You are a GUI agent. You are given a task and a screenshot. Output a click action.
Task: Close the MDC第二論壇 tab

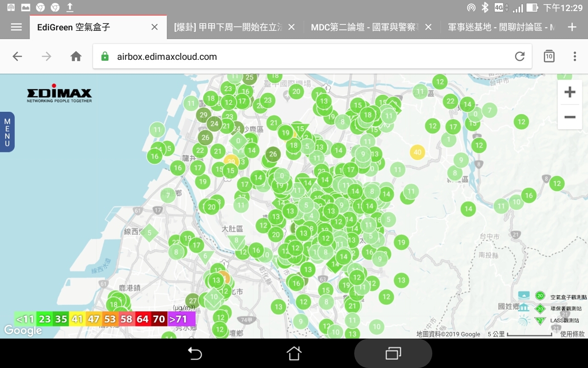coord(428,27)
